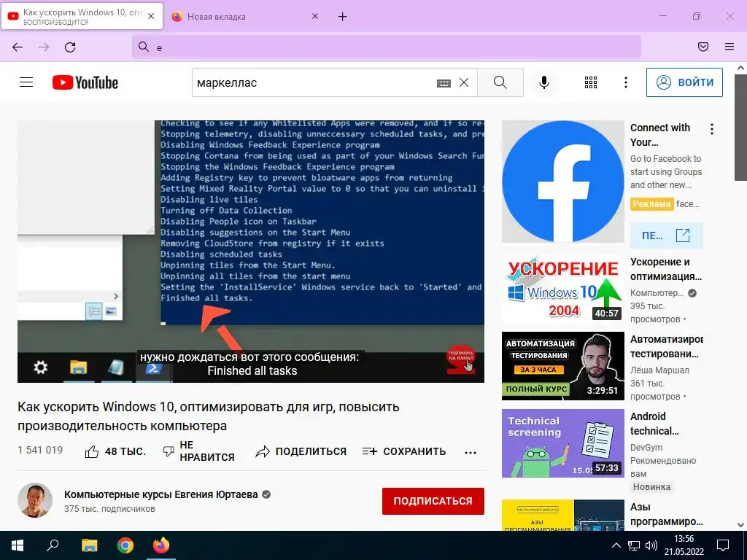Go to YouTube home via logo

(x=85, y=82)
